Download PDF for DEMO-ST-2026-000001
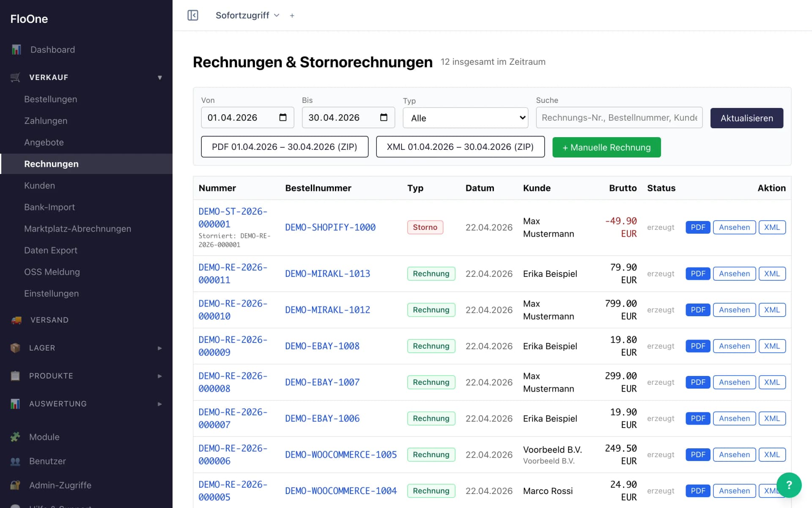The width and height of the screenshot is (812, 508). click(698, 227)
